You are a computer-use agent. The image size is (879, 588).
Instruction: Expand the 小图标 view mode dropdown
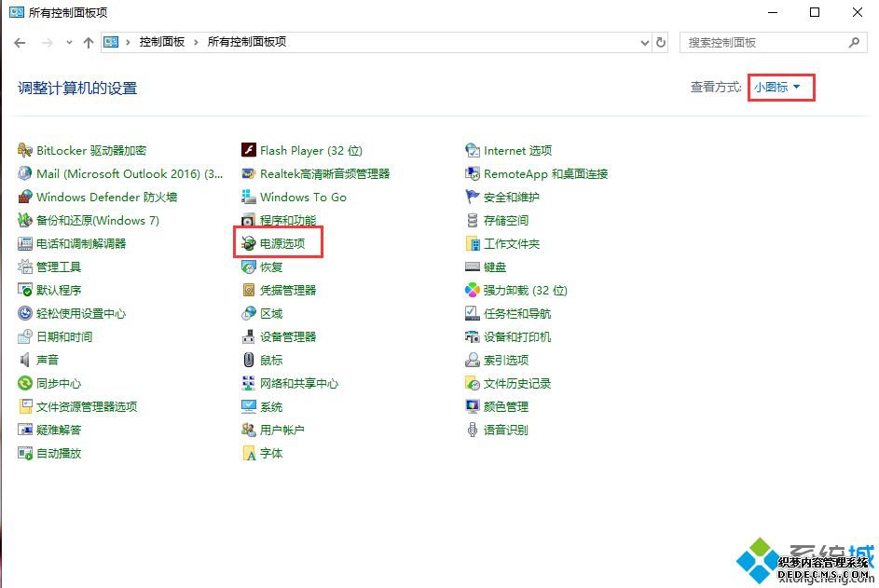pos(777,88)
